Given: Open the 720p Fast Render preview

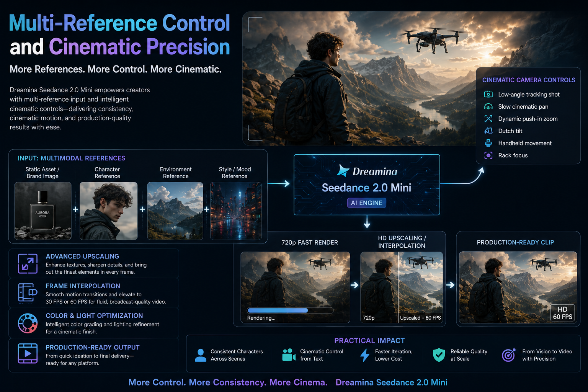Looking at the screenshot, I should [x=295, y=287].
